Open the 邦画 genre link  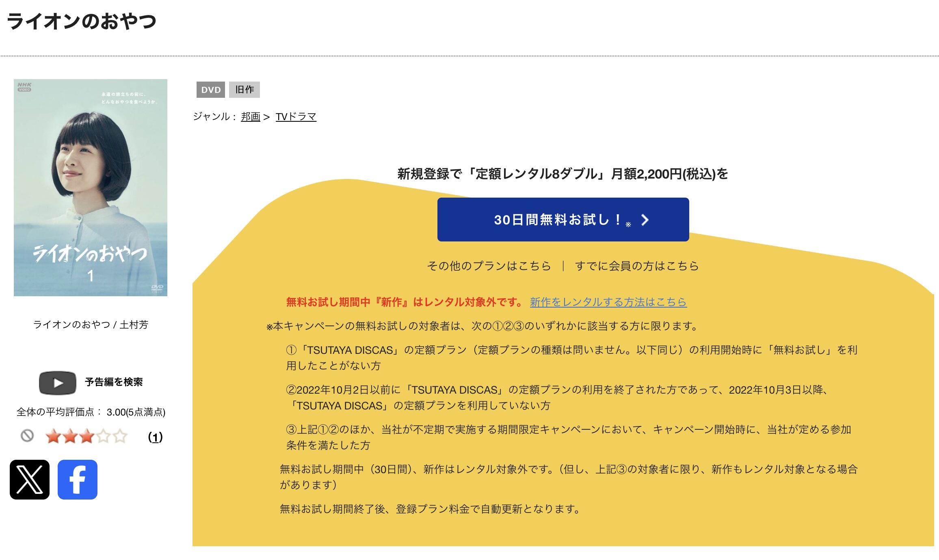click(x=251, y=117)
